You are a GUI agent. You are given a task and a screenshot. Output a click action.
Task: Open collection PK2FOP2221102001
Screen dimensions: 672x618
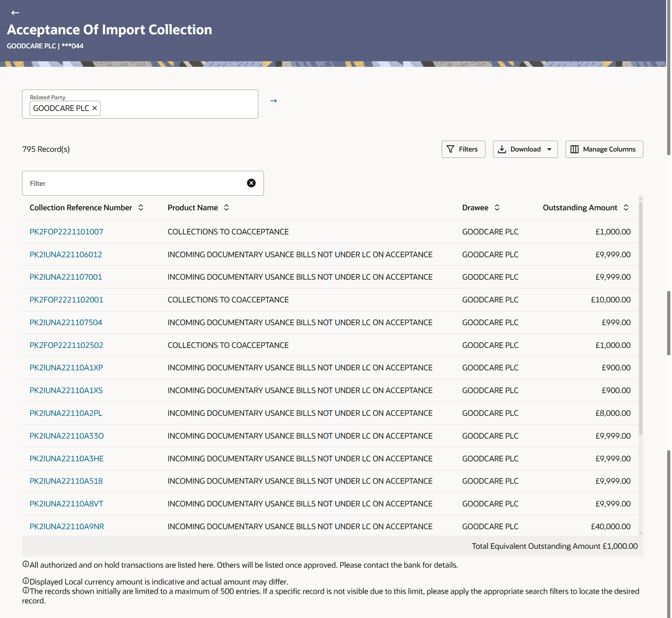coord(66,300)
